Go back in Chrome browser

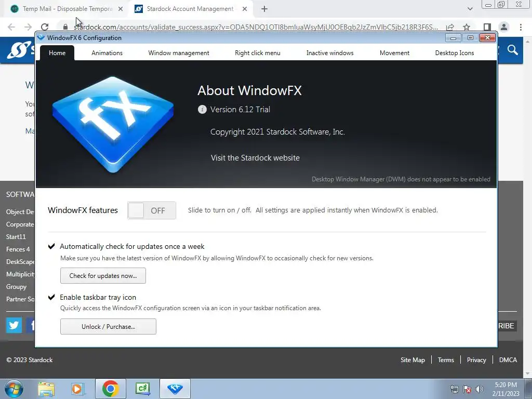pos(11,27)
